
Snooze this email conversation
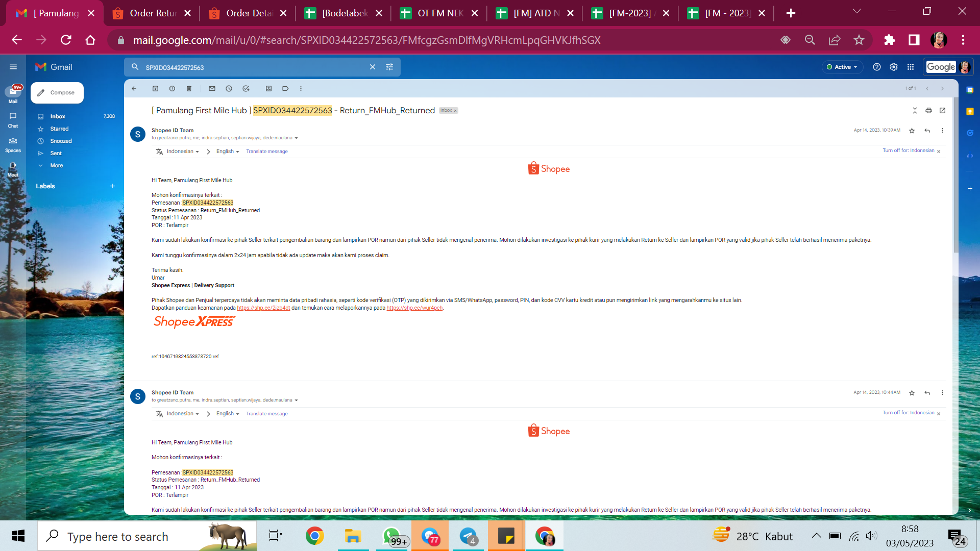[x=229, y=89]
